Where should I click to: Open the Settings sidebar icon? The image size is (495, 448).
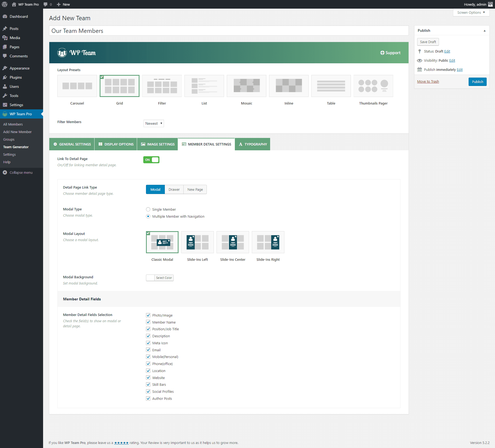pyautogui.click(x=5, y=105)
